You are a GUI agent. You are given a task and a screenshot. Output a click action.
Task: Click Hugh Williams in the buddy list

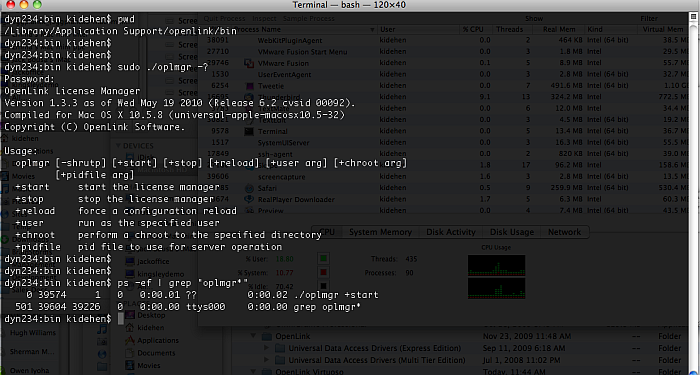tap(33, 333)
